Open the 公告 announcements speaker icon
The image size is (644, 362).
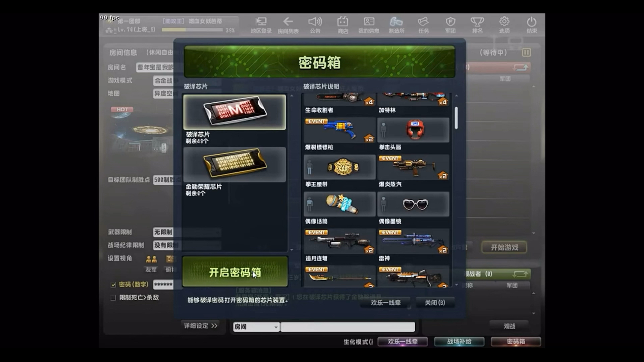click(x=315, y=25)
